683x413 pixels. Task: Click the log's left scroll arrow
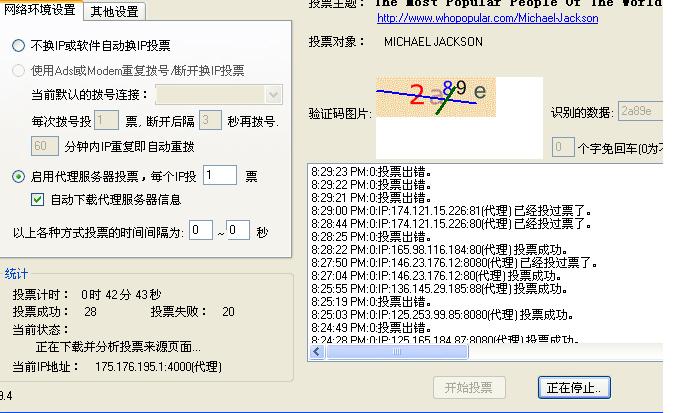coord(316,351)
